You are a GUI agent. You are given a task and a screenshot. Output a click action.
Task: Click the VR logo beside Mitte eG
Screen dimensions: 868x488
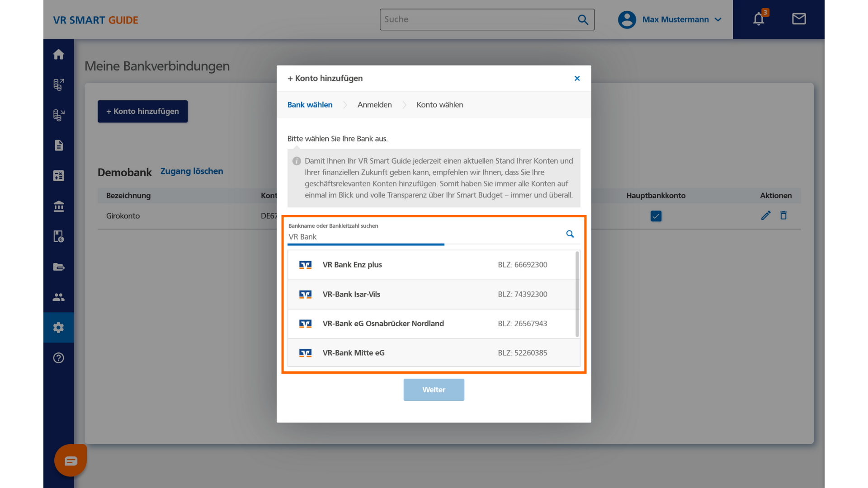pyautogui.click(x=306, y=353)
